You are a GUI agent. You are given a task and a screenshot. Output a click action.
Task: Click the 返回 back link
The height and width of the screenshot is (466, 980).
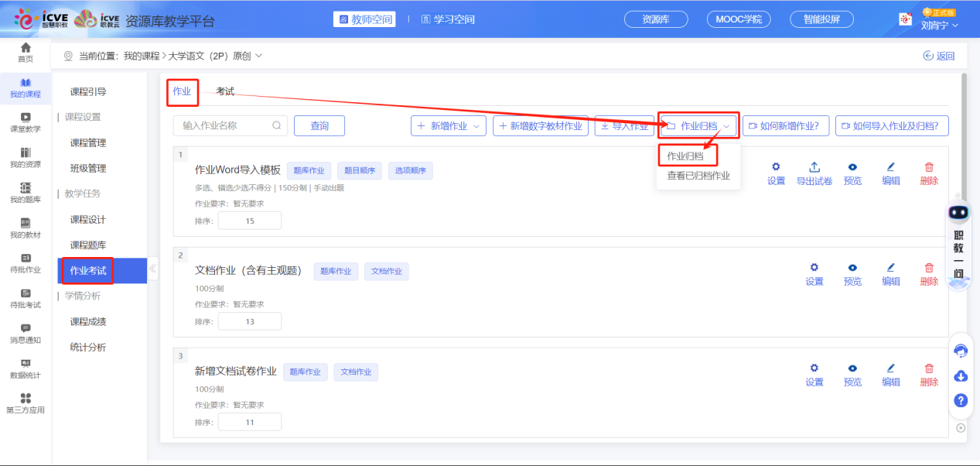(939, 56)
